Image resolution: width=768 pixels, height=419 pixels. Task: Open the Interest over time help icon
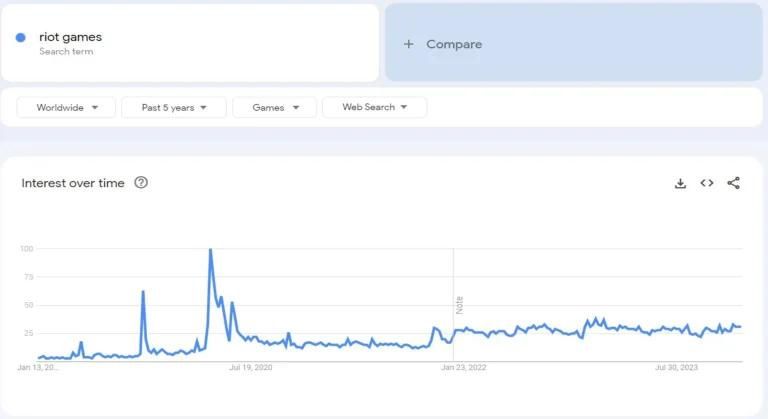click(141, 182)
